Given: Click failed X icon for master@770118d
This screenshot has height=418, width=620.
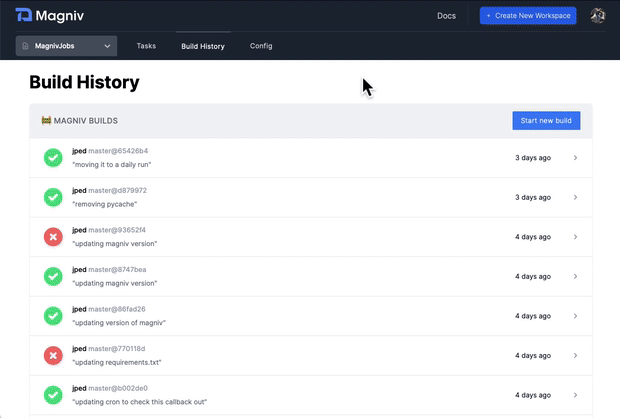Looking at the screenshot, I should coord(53,356).
